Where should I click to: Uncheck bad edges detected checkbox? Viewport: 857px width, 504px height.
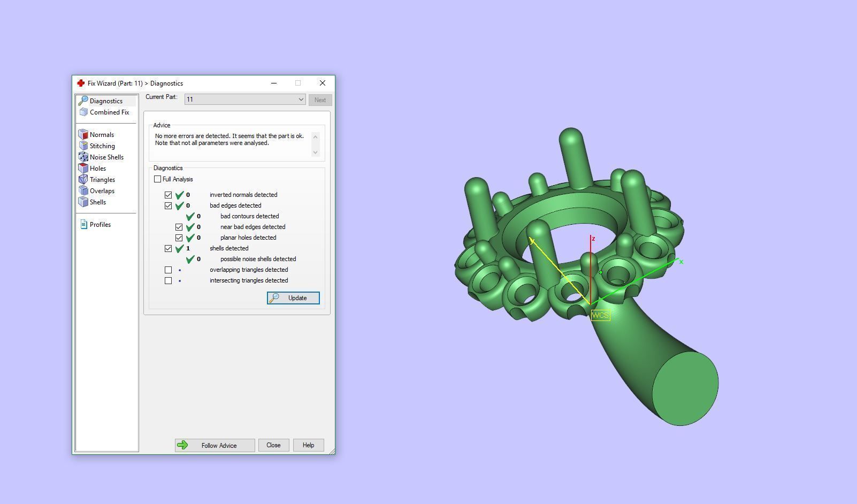[x=169, y=206]
